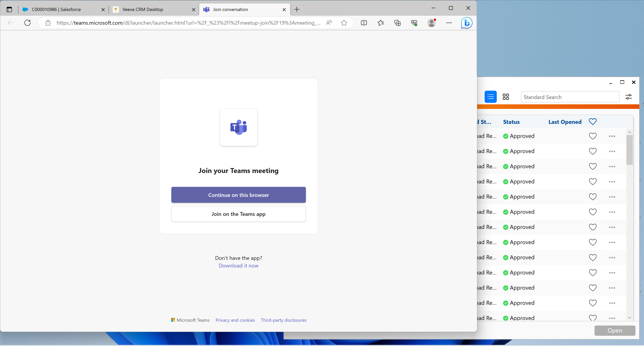The height and width of the screenshot is (346, 644).
Task: Click the browser refresh icon
Action: (27, 23)
